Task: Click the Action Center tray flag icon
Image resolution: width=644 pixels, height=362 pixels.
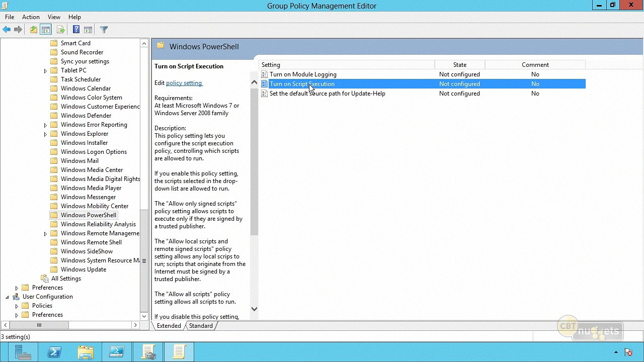Action: (628, 352)
